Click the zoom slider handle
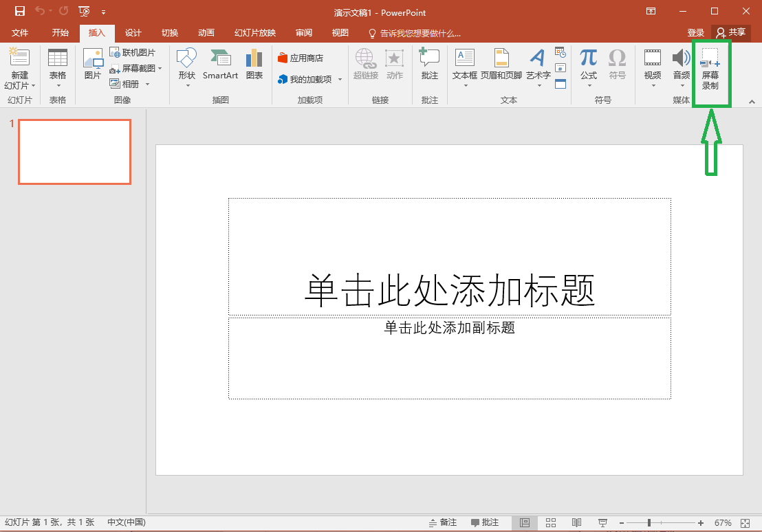Viewport: 762px width, 532px height. 649,523
